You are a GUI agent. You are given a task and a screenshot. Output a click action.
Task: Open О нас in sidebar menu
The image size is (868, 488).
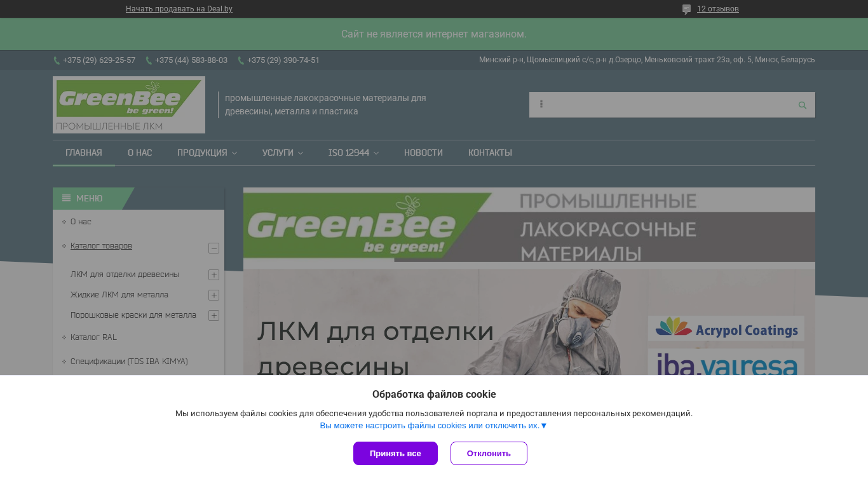tap(81, 222)
